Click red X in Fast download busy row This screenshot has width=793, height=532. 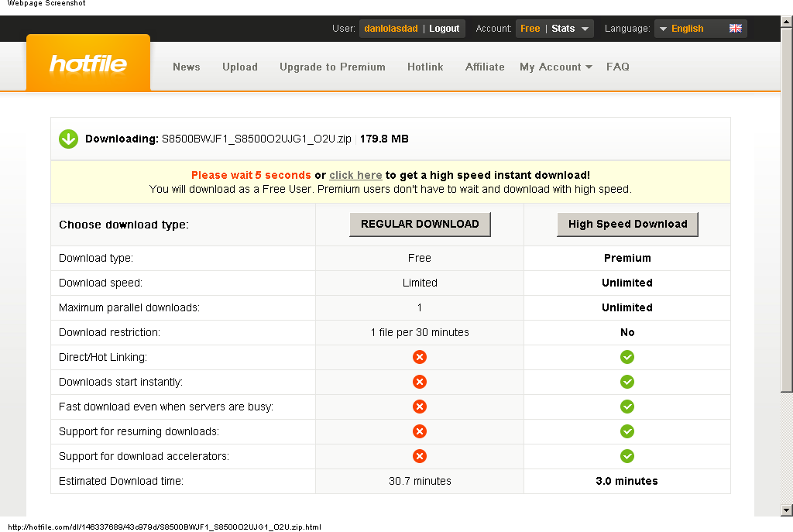[419, 407]
